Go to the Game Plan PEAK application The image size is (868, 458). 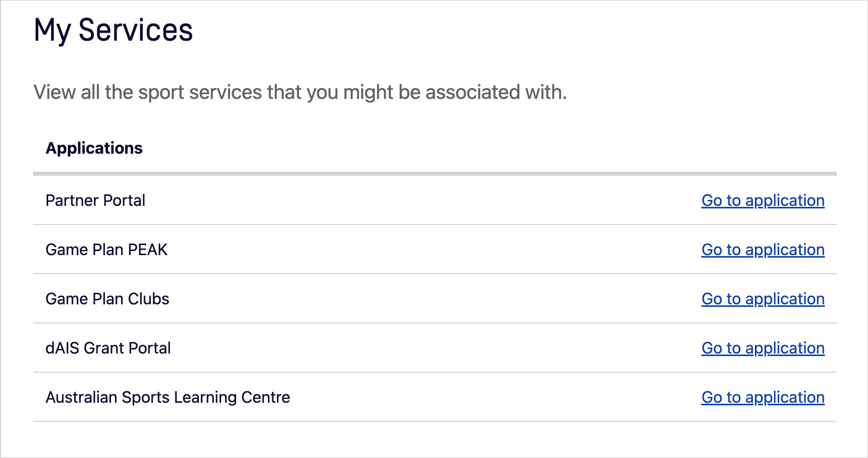click(763, 250)
